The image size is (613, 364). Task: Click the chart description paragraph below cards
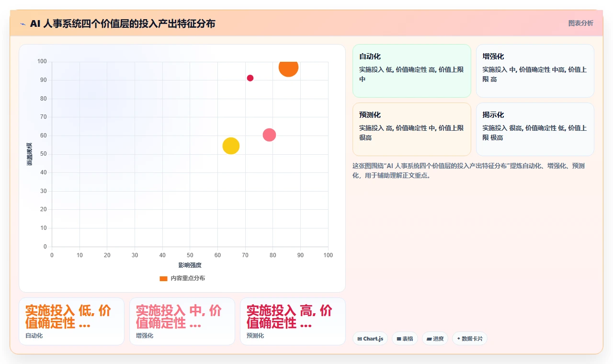point(468,171)
